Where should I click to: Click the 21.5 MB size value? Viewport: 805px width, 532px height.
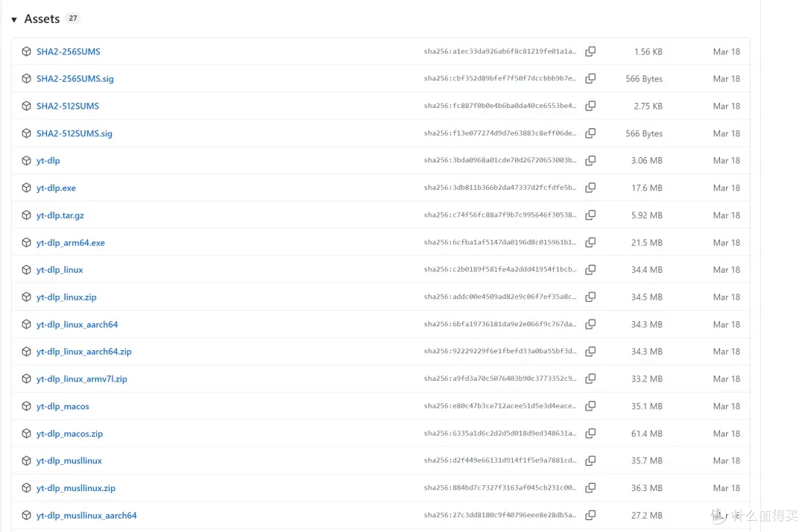coord(647,243)
